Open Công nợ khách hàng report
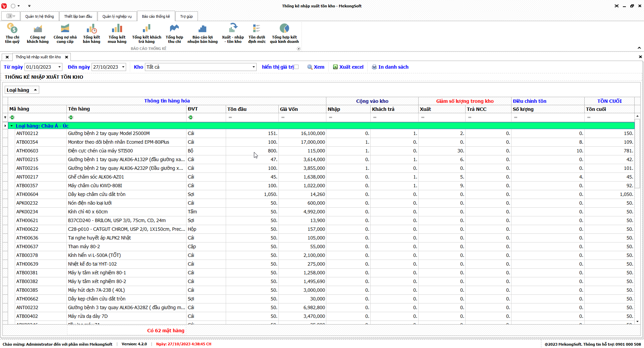Screen dimensions: 644x348 [38, 33]
